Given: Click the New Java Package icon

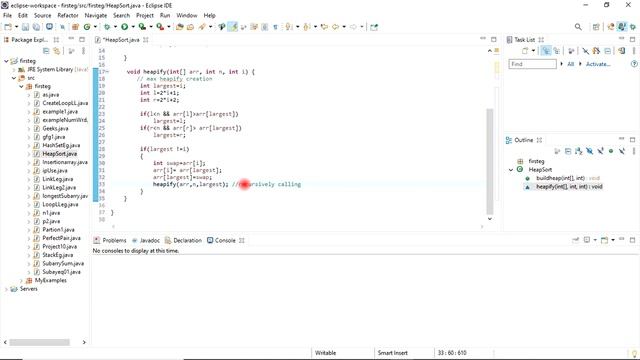Looking at the screenshot, I should click(x=75, y=27).
